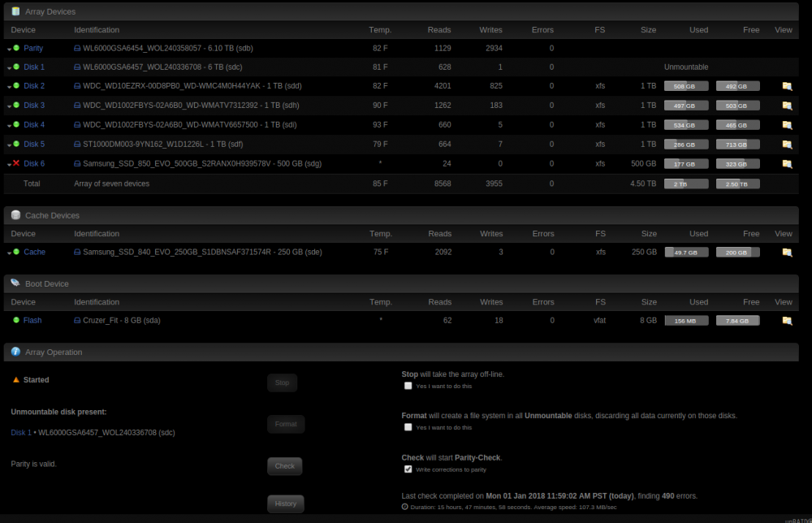This screenshot has height=523, width=812.
Task: Browse Disk 3 contents via View folder icon
Action: pos(787,106)
